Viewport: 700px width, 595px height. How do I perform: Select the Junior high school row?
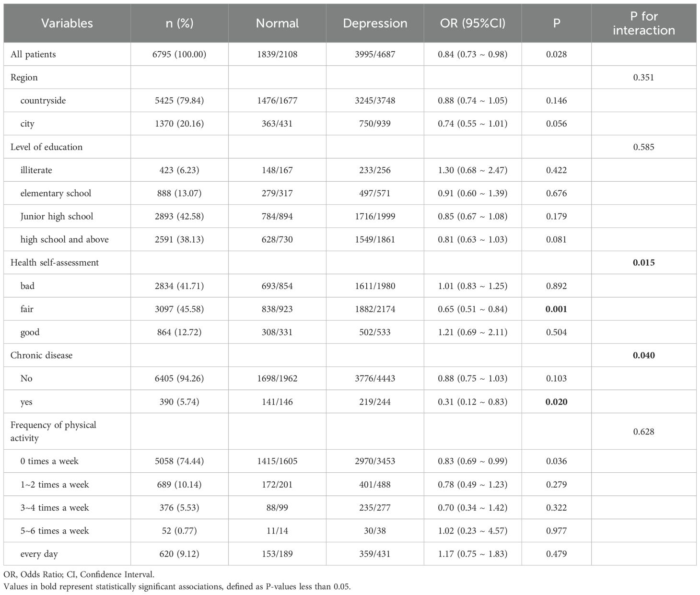(x=350, y=216)
